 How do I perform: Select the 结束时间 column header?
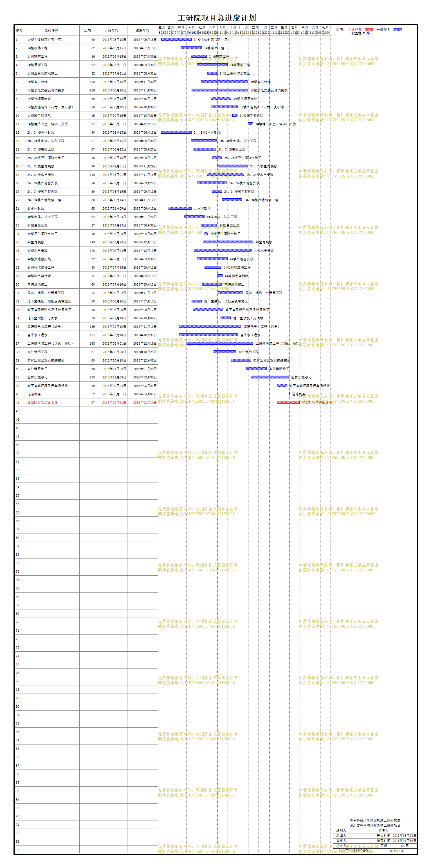point(143,30)
